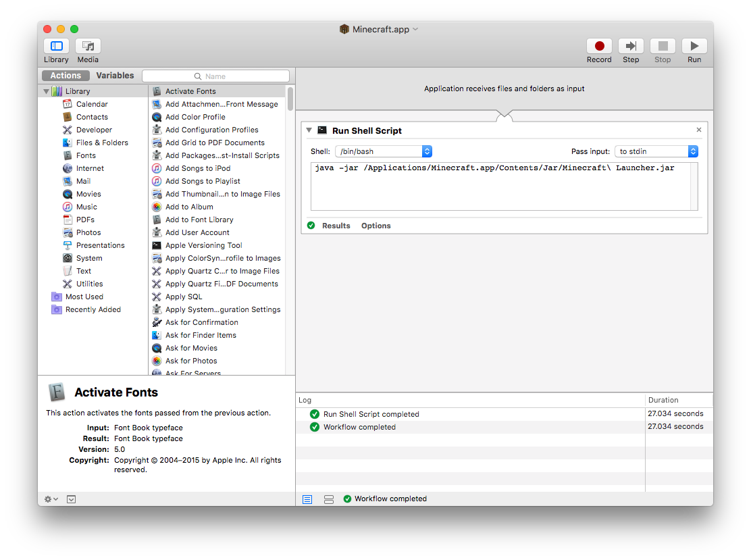Select the Text category icon
751x560 pixels.
68,271
